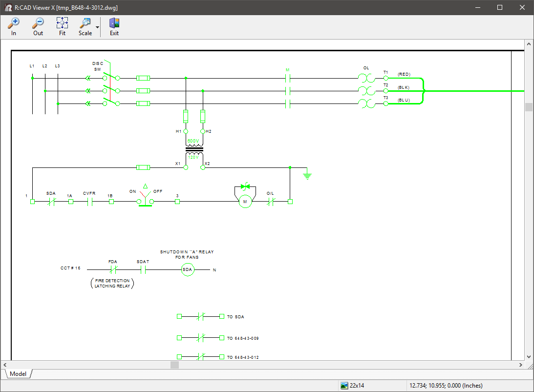The height and width of the screenshot is (392, 534).
Task: Open the R:CAD Viewer title bar icon
Action: (x=8, y=7)
